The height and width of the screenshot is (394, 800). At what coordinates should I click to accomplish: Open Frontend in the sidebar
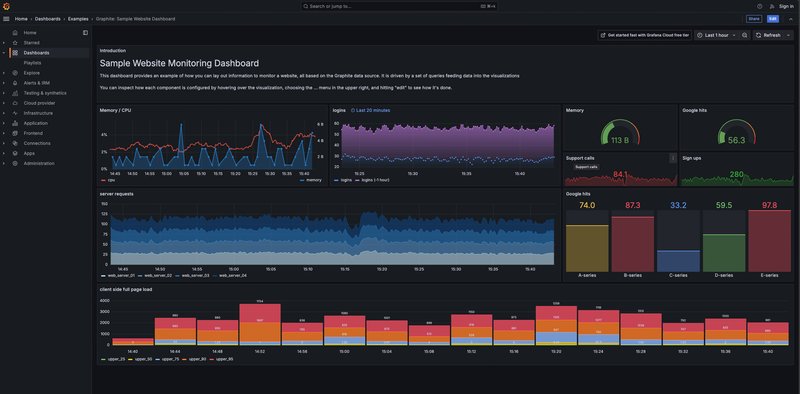click(x=33, y=133)
